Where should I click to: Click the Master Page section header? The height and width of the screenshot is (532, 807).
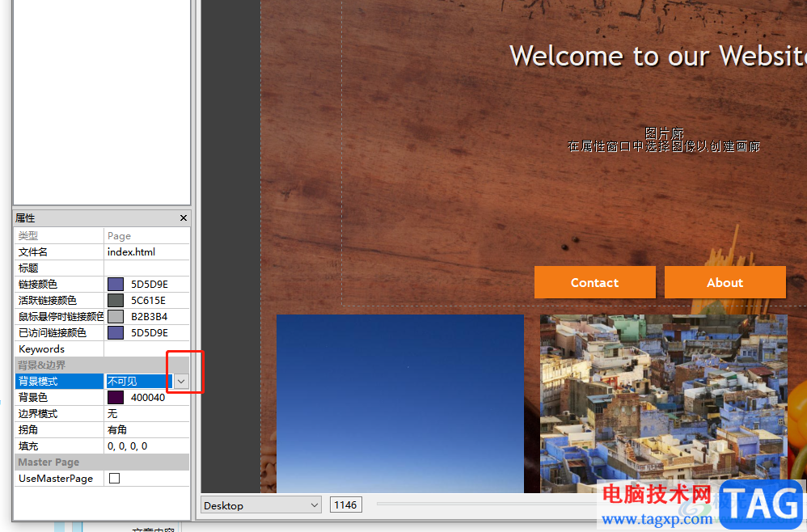click(x=102, y=462)
